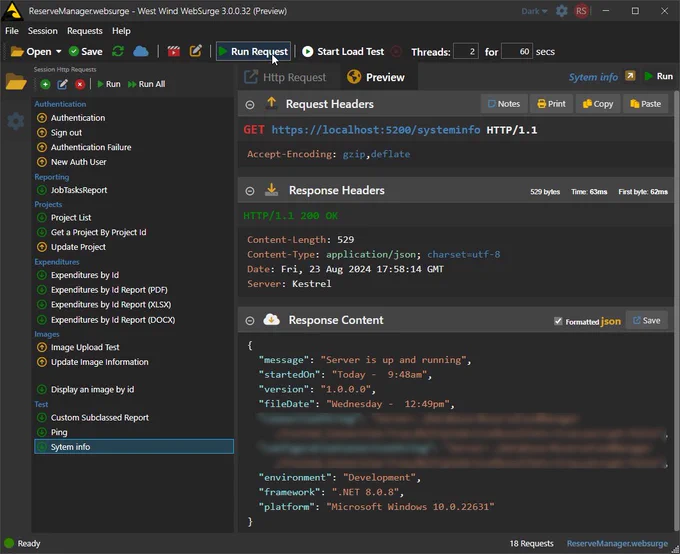Click Run All in session toolbar
The image size is (680, 554).
(x=147, y=84)
